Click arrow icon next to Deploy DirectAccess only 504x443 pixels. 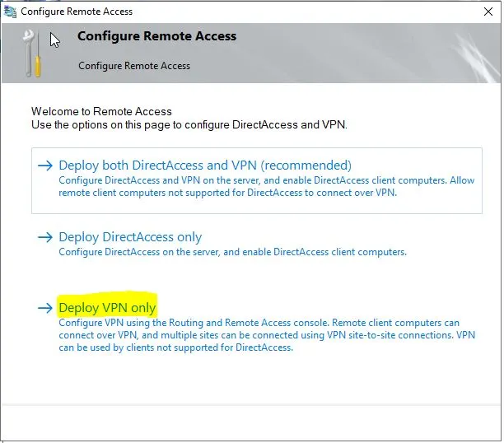click(45, 237)
